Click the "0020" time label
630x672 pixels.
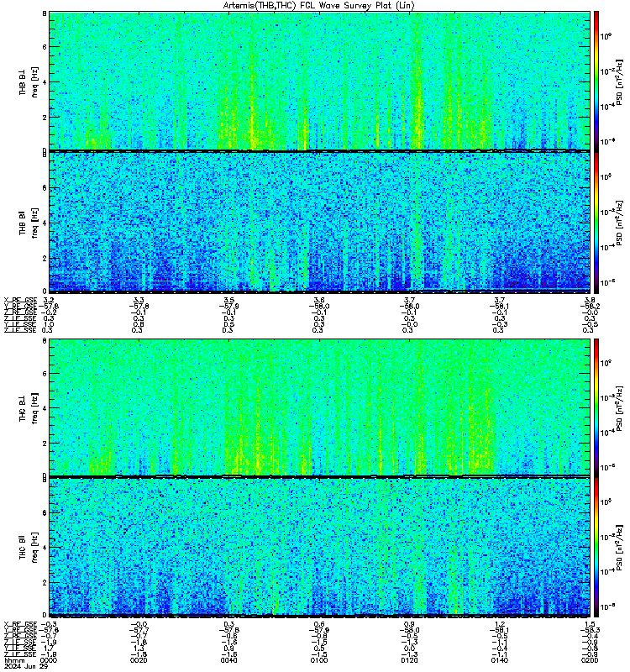(x=139, y=660)
